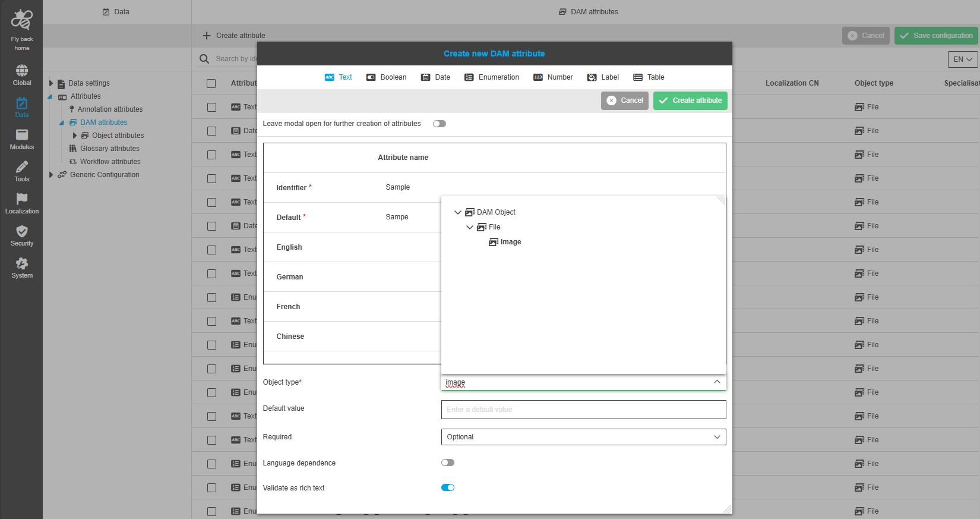Disable Validate as rich text toggle
This screenshot has height=519, width=980.
[447, 487]
